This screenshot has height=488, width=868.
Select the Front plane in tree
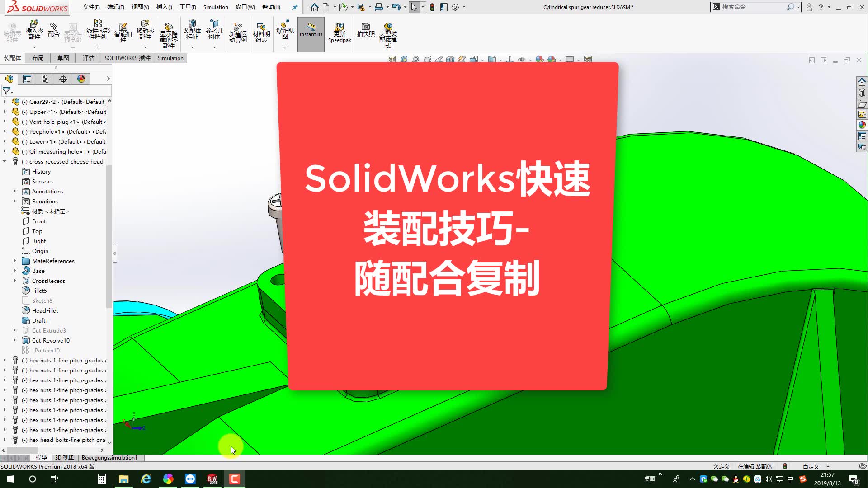coord(34,221)
